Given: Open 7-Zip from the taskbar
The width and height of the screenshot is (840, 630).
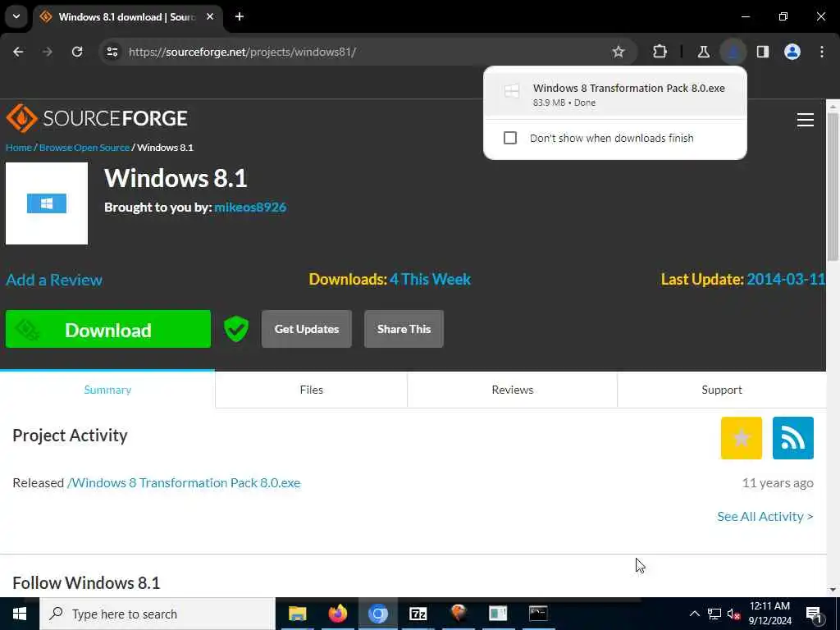Looking at the screenshot, I should [418, 614].
